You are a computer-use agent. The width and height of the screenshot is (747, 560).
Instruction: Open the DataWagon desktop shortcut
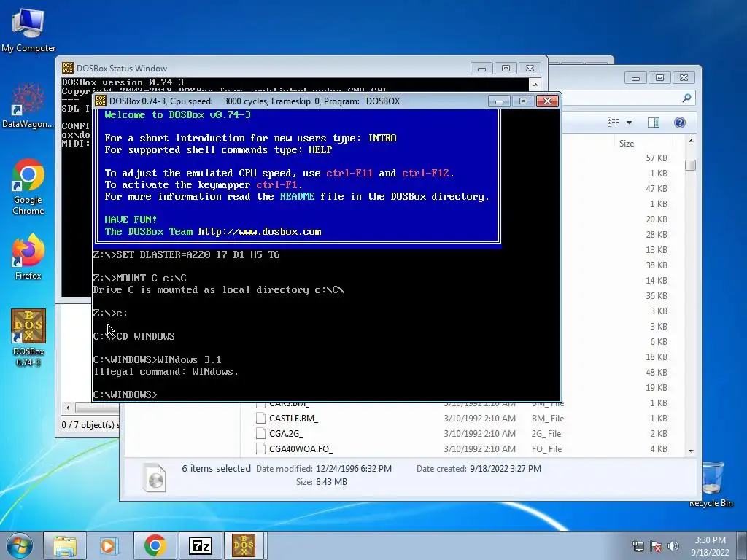pyautogui.click(x=28, y=105)
